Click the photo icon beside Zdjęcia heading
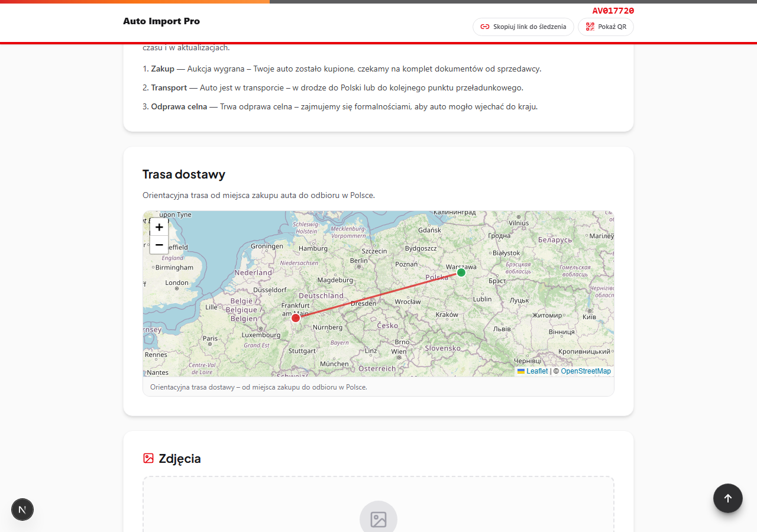The height and width of the screenshot is (532, 757). (x=148, y=458)
